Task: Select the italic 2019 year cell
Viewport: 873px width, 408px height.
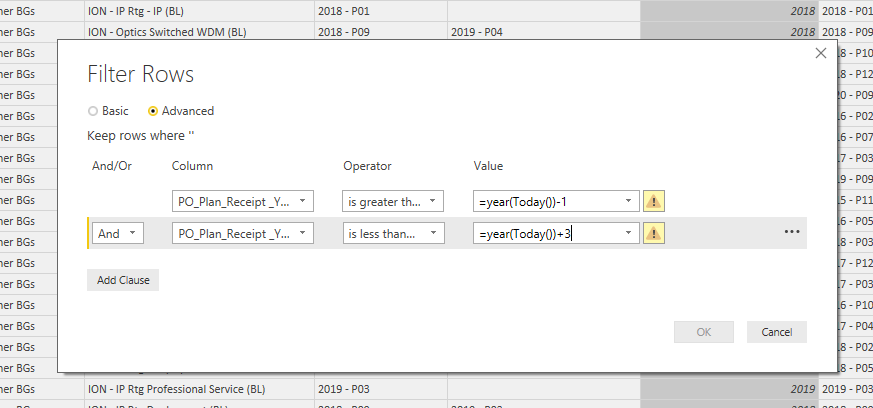Action: coord(729,389)
